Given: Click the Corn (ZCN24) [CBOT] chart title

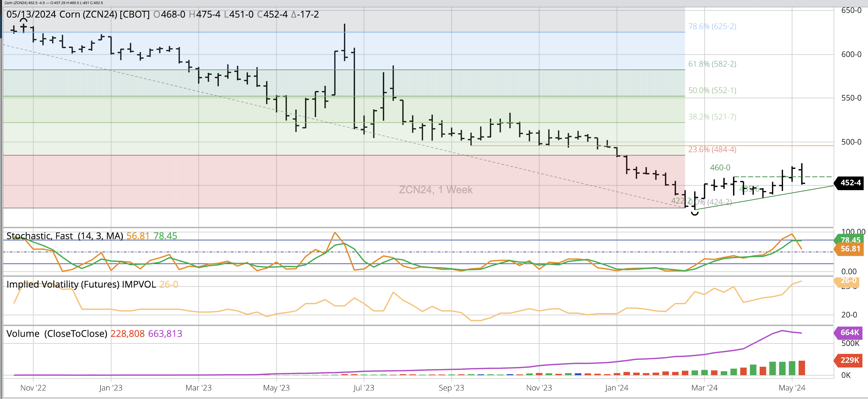Looking at the screenshot, I should (x=105, y=15).
